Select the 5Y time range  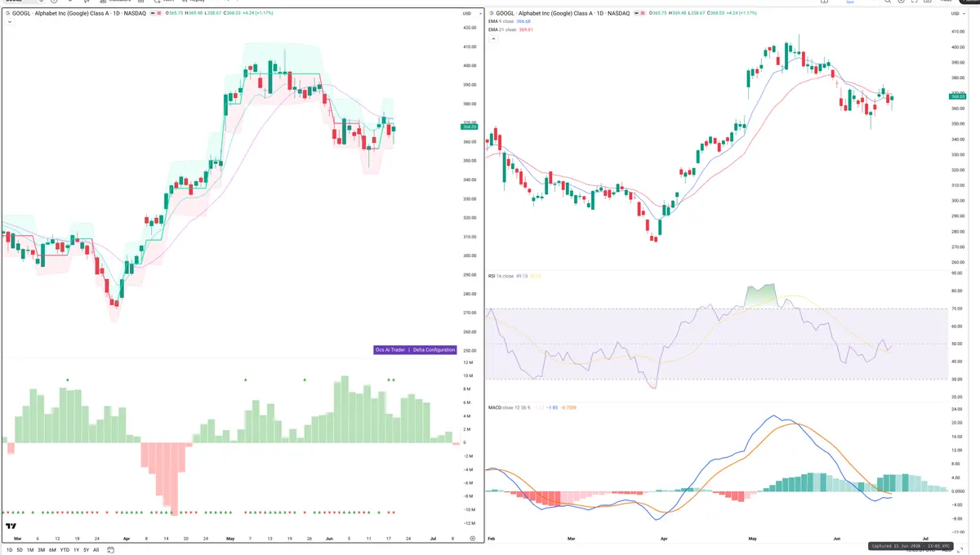pyautogui.click(x=86, y=550)
